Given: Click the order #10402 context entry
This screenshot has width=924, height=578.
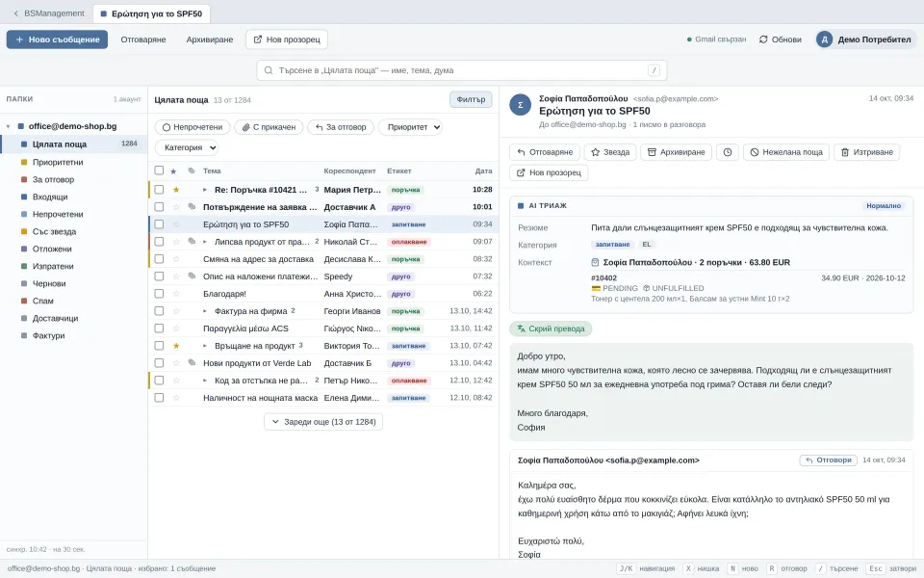Looking at the screenshot, I should (748, 288).
